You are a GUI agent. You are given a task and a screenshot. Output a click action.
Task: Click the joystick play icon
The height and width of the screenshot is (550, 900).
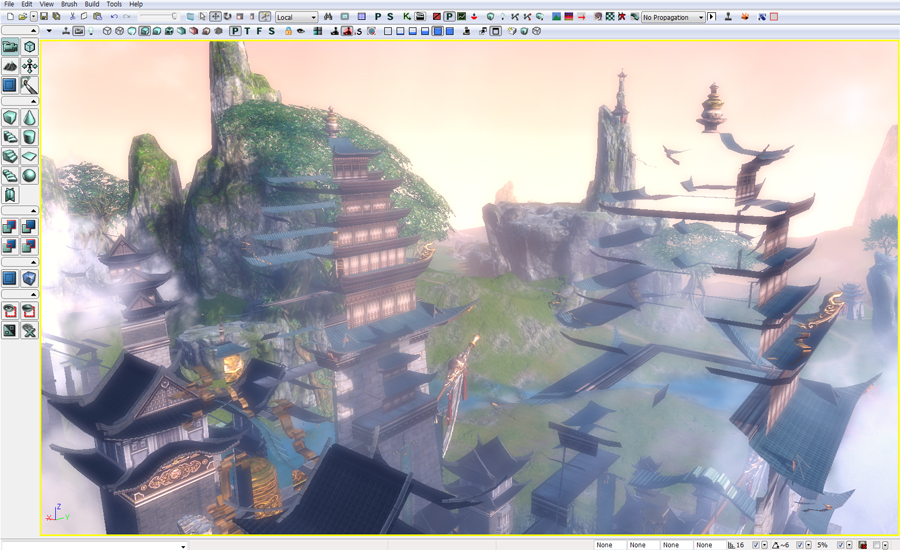[728, 17]
